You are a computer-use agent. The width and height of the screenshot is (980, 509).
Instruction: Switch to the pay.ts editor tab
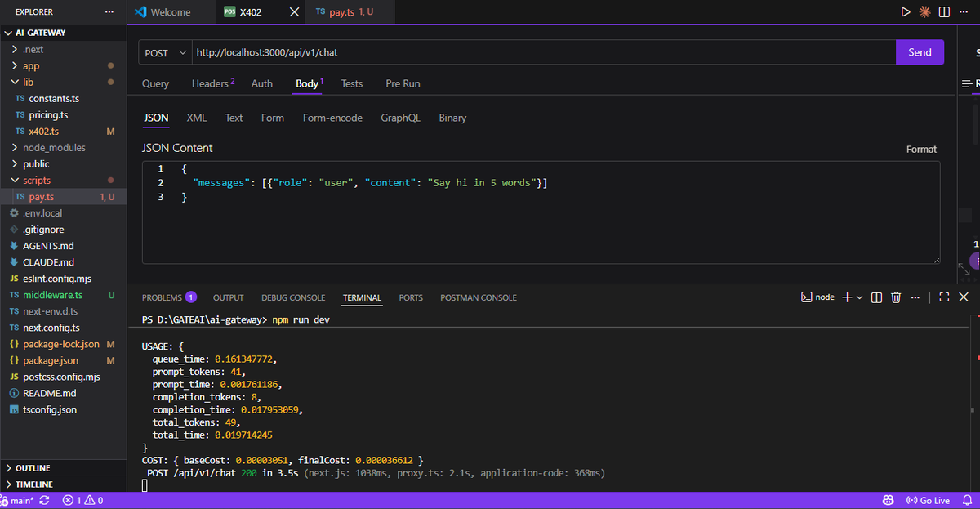pyautogui.click(x=351, y=12)
